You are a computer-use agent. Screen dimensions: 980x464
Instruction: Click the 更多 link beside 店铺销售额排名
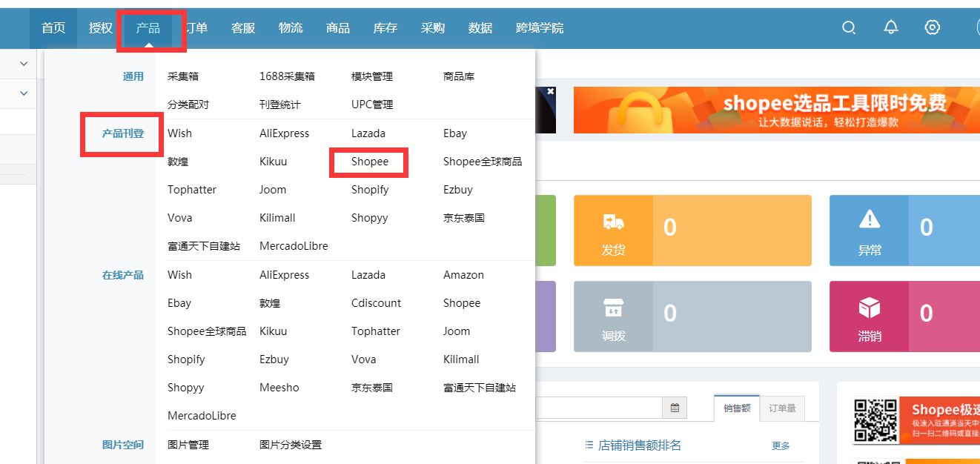(x=781, y=445)
